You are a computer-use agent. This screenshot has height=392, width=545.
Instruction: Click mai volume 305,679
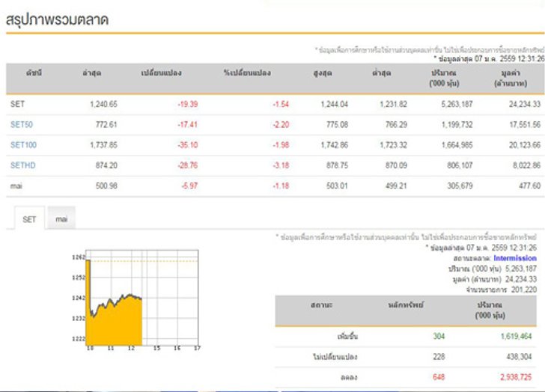click(x=460, y=186)
